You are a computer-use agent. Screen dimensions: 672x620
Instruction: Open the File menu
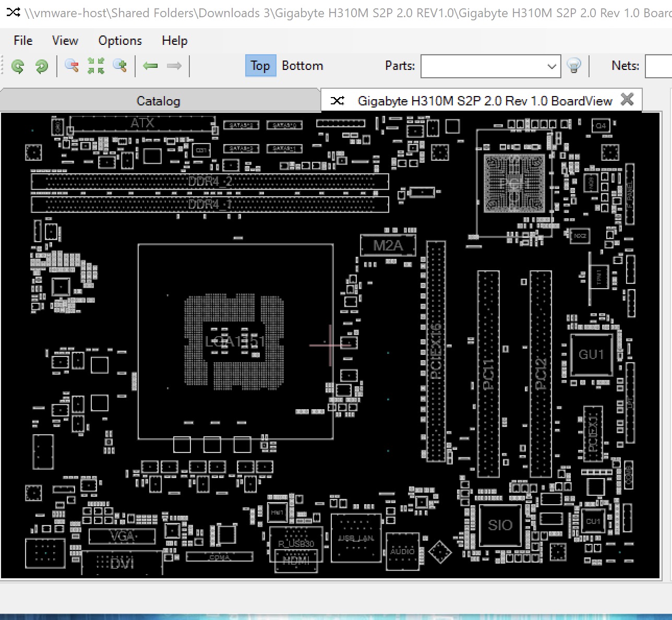coord(22,40)
